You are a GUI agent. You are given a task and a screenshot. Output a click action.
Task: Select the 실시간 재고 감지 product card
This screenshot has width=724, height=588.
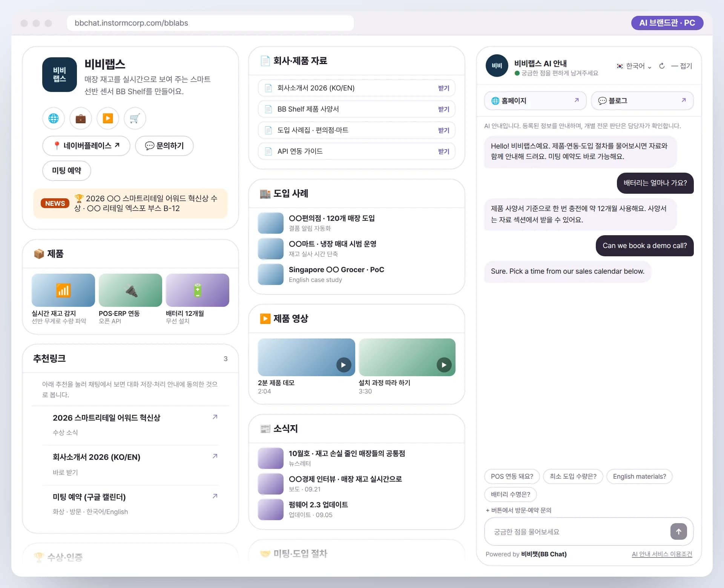coord(63,299)
